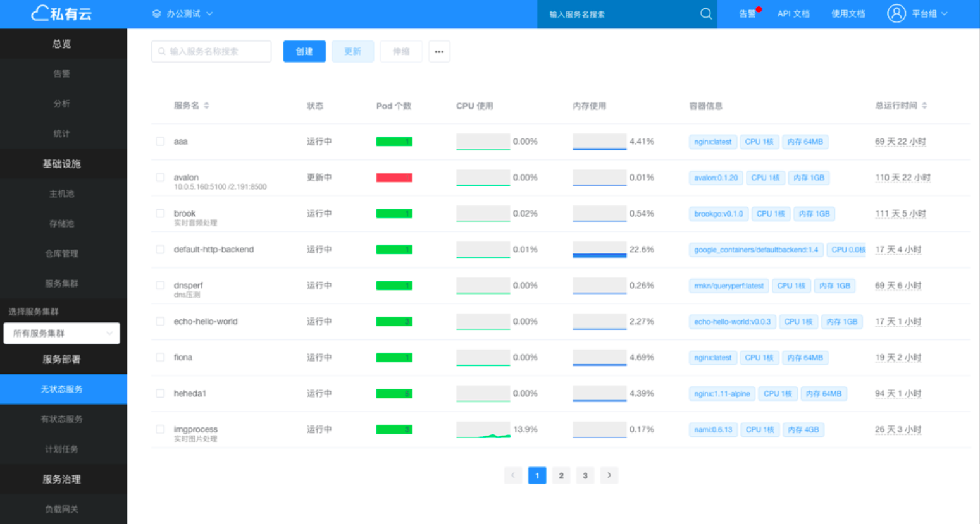Click the nginx:1.11-alpine tag

pos(722,394)
